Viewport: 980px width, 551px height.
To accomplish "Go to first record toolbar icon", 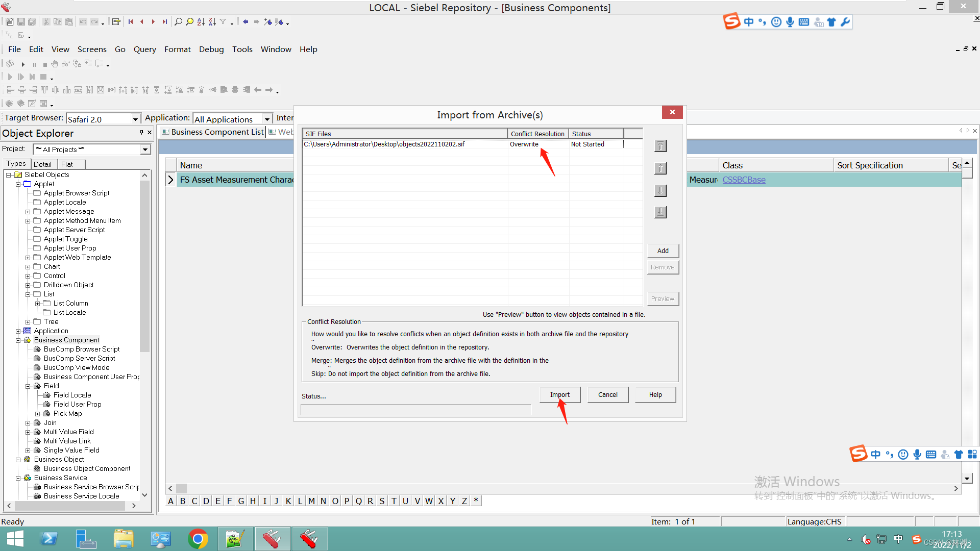I will (131, 22).
